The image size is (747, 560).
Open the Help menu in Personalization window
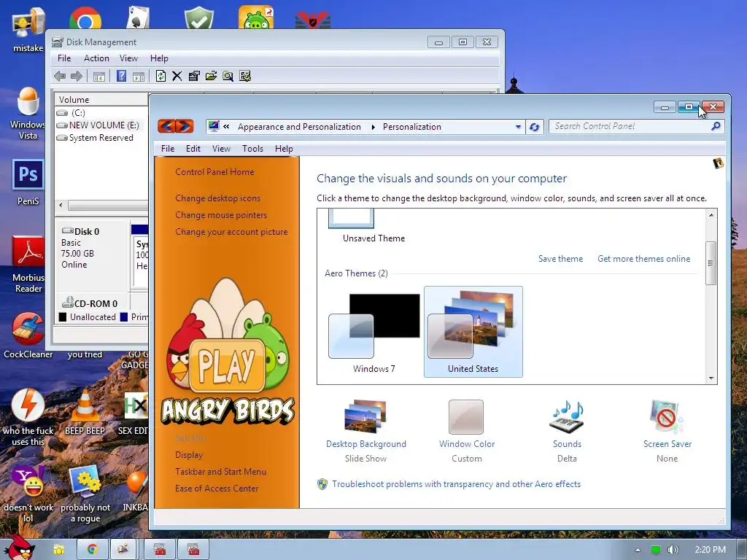pyautogui.click(x=284, y=149)
